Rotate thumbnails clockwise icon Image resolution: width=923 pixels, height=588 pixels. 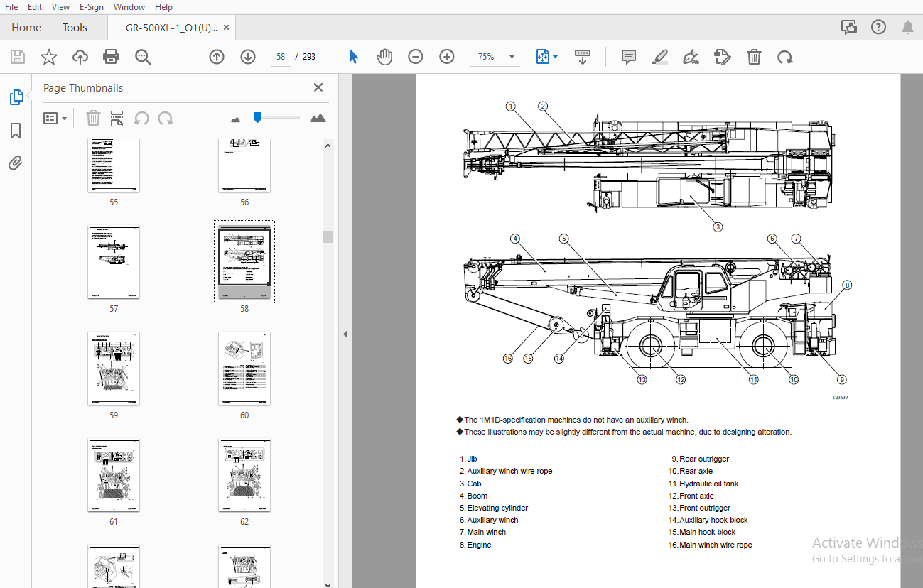(x=166, y=118)
